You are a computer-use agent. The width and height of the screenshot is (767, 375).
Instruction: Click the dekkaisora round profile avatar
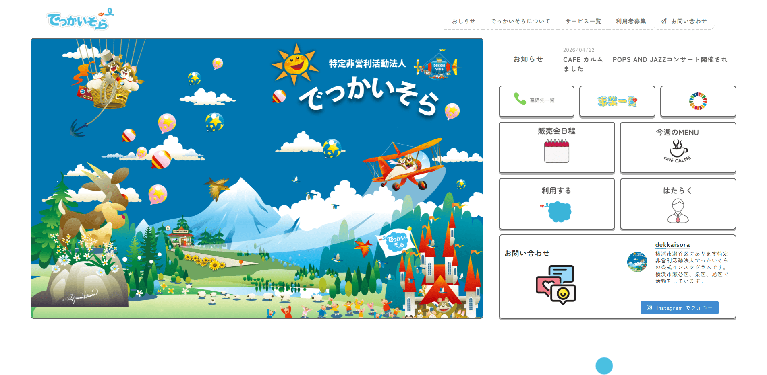pyautogui.click(x=637, y=262)
